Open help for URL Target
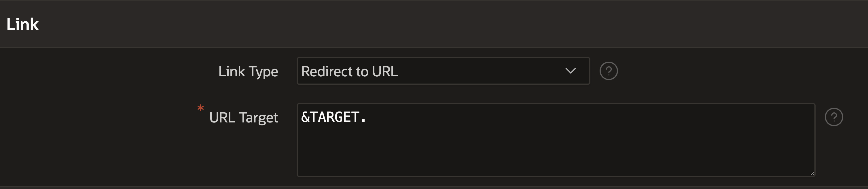868x189 pixels. coord(834,117)
